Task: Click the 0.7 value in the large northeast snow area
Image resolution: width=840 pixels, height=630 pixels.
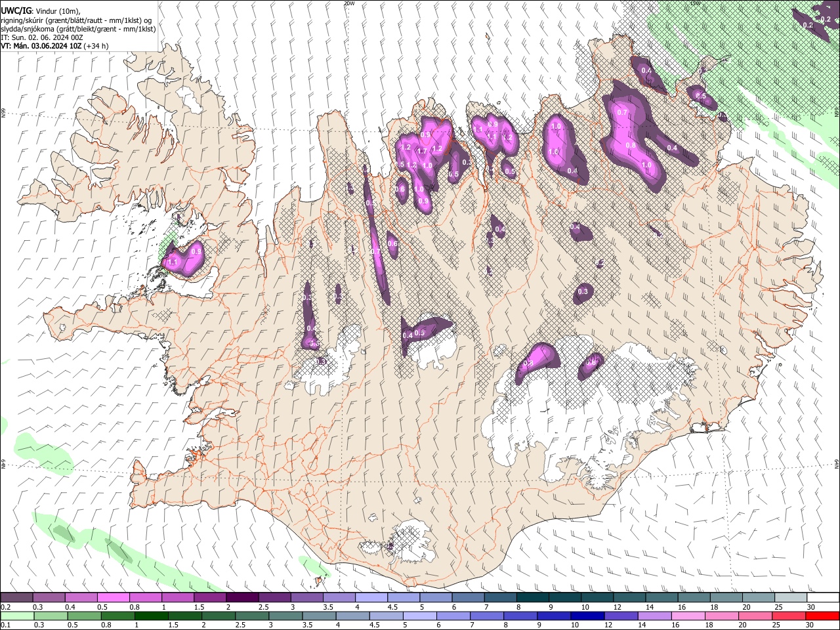Action: point(622,113)
